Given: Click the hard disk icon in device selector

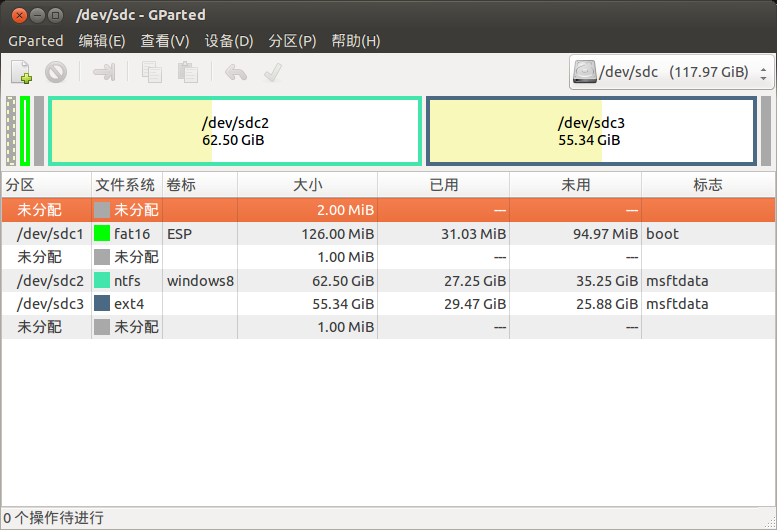Looking at the screenshot, I should coord(585,72).
